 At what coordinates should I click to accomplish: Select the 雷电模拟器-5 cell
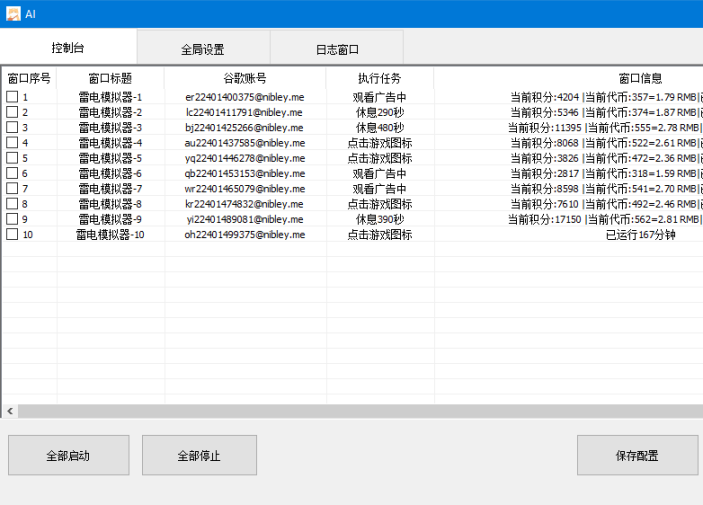point(110,158)
